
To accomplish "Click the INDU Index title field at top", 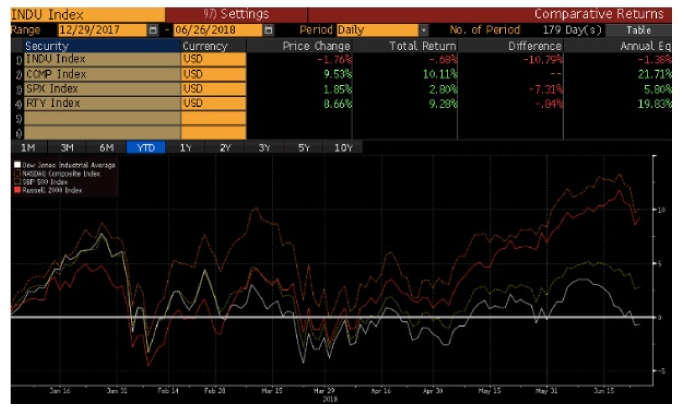I will coord(88,15).
